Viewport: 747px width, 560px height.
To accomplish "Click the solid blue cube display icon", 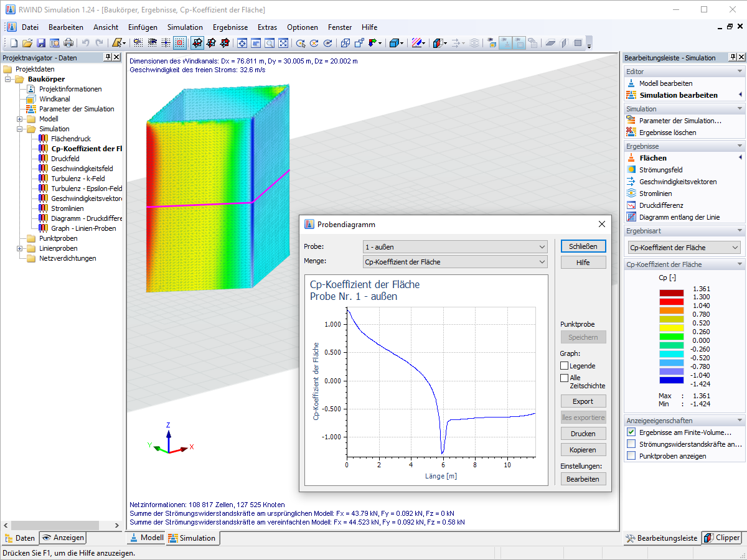I will point(395,43).
